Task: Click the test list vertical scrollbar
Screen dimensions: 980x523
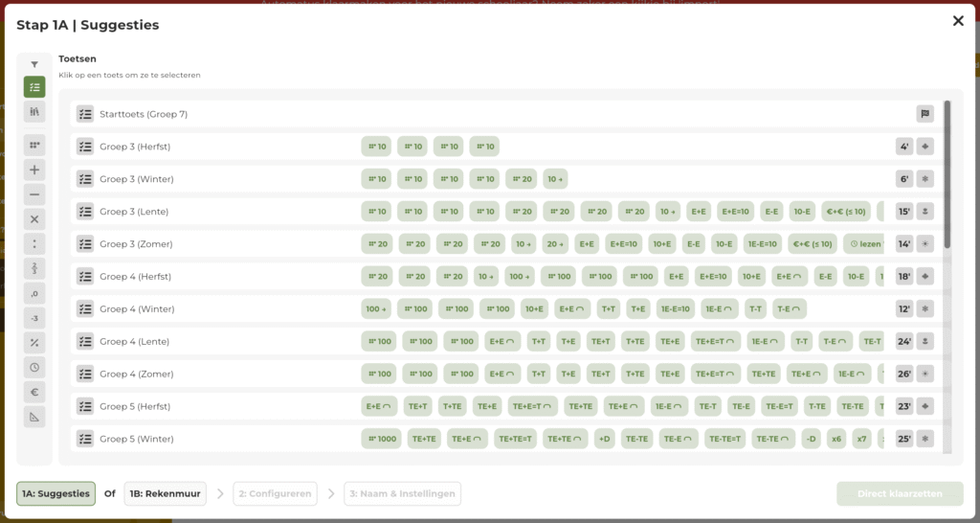Action: coord(947,174)
